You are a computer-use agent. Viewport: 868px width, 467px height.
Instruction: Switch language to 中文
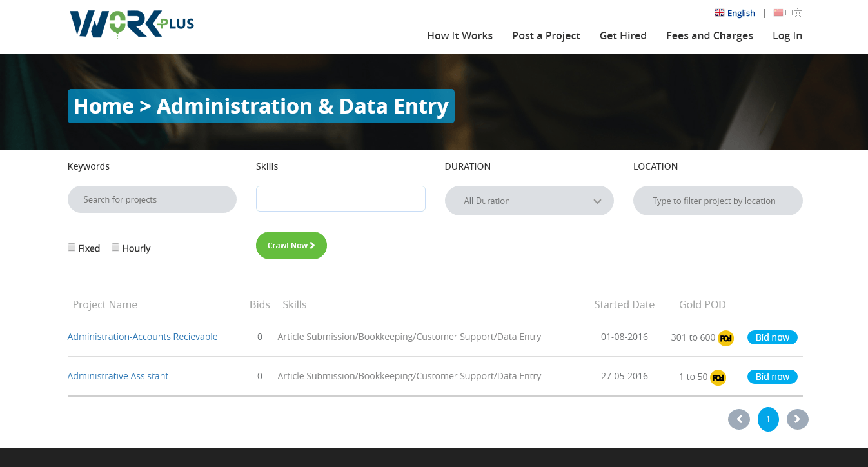coord(794,13)
